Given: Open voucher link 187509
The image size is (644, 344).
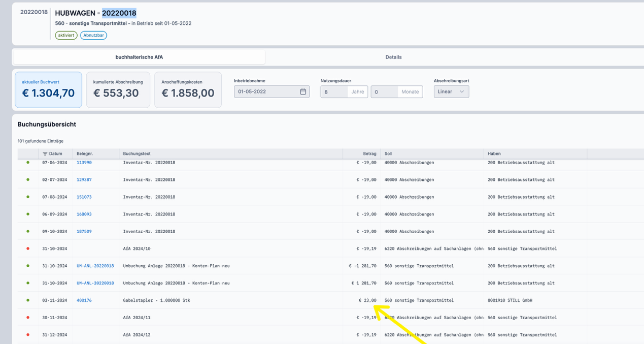Looking at the screenshot, I should (84, 231).
